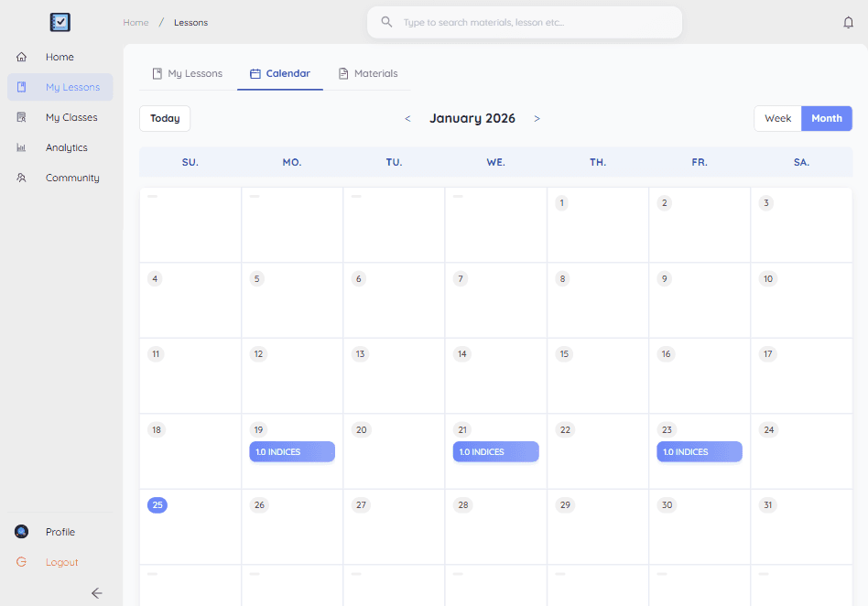The height and width of the screenshot is (606, 868).
Task: Switch to Week view
Action: [x=776, y=118]
